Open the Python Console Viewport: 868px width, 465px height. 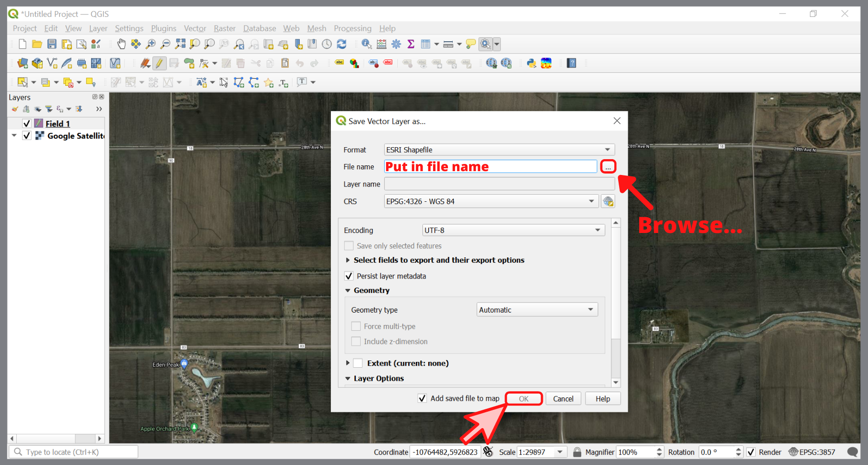[x=530, y=63]
